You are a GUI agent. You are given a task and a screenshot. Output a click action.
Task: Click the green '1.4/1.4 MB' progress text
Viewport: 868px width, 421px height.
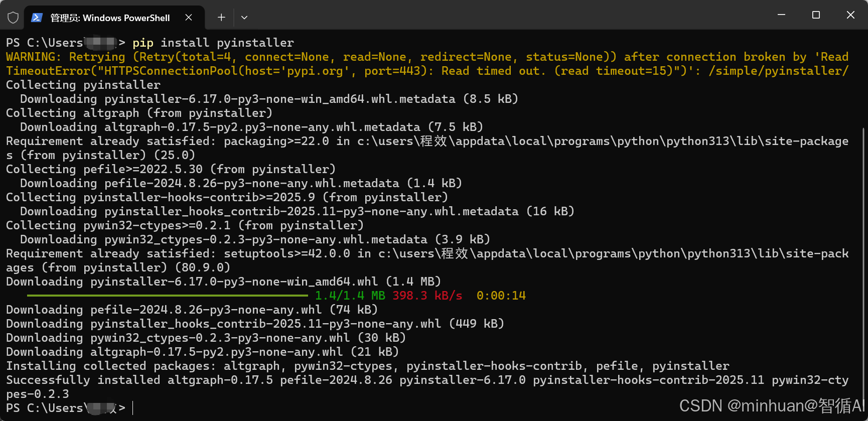click(x=350, y=296)
